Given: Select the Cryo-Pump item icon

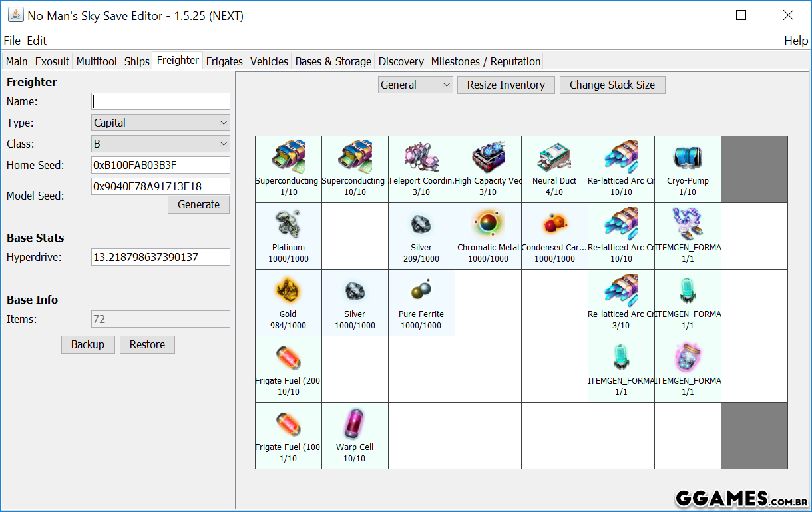Looking at the screenshot, I should [x=688, y=158].
